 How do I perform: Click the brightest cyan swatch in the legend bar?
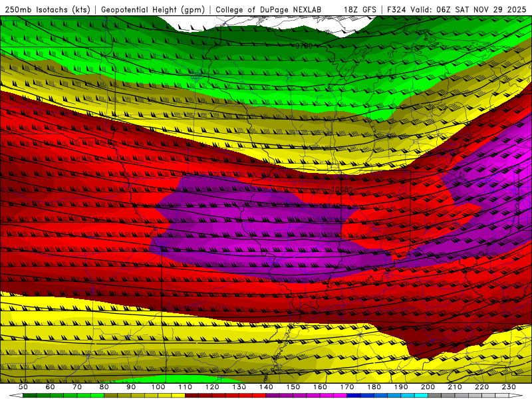(x=421, y=396)
